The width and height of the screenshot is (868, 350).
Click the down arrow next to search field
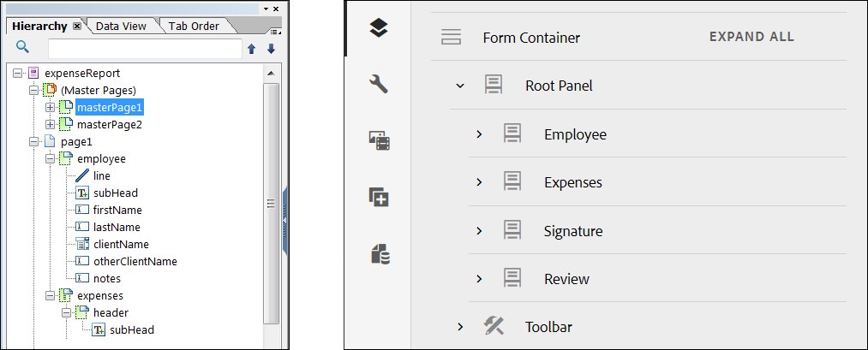click(271, 50)
